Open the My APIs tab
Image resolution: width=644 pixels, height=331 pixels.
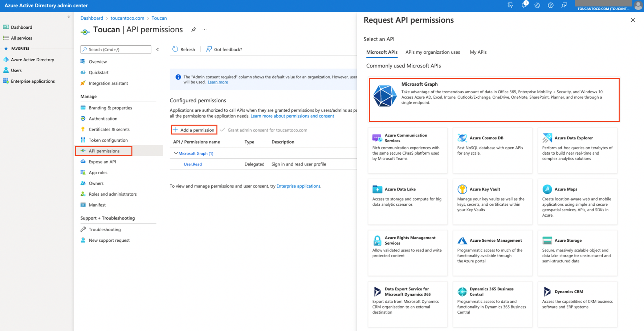[x=478, y=52]
